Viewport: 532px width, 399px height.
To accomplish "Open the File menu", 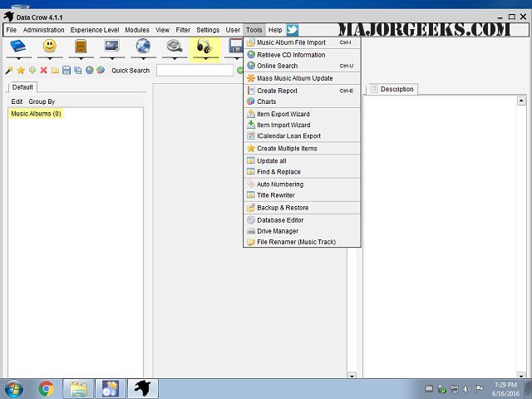I will (x=11, y=30).
